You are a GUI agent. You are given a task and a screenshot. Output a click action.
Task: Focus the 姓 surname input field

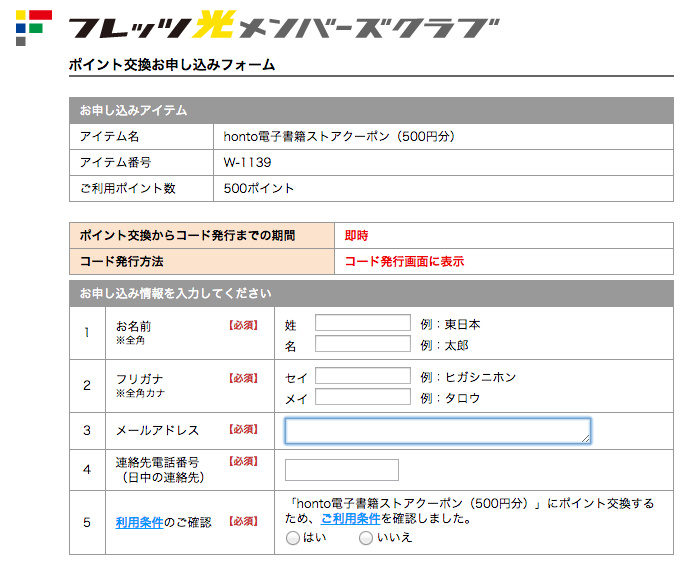tap(363, 323)
